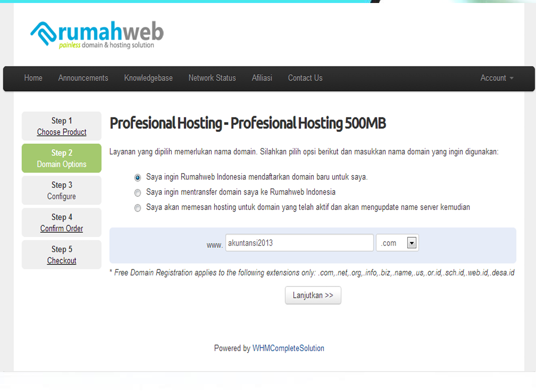Image resolution: width=536 pixels, height=392 pixels.
Task: Click the Lanjutkan >> button
Action: 313,295
